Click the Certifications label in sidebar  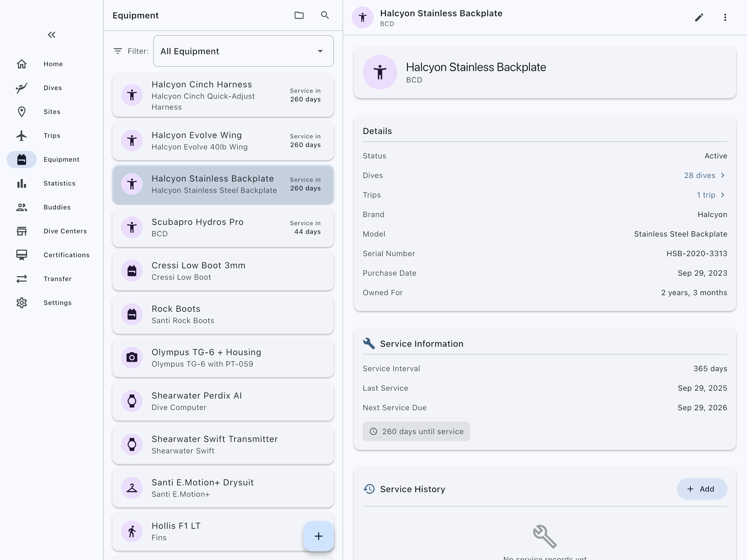coord(67,255)
